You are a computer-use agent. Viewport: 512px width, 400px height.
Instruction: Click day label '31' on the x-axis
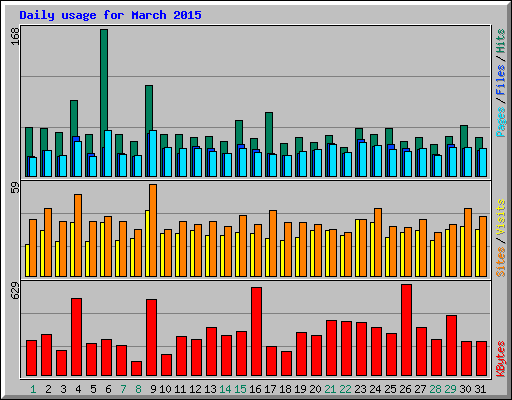point(480,389)
